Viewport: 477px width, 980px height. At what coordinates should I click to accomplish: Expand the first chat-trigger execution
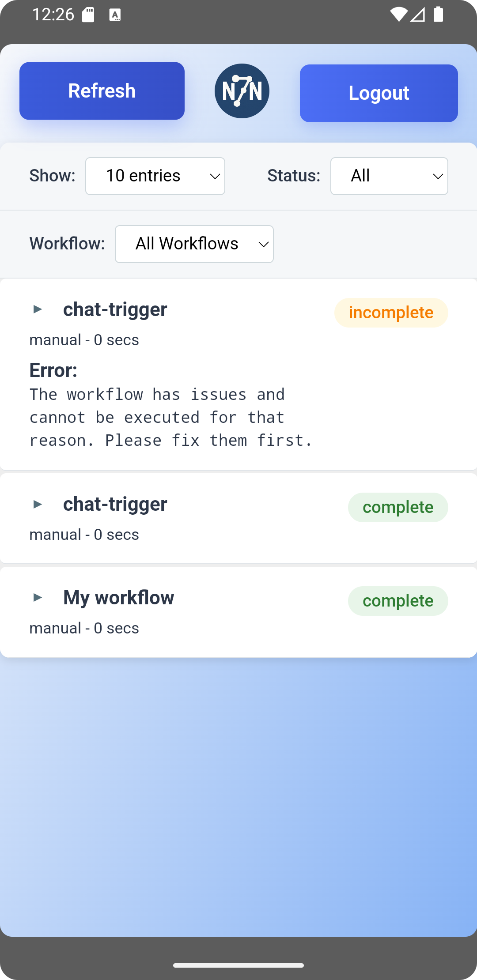pos(38,309)
